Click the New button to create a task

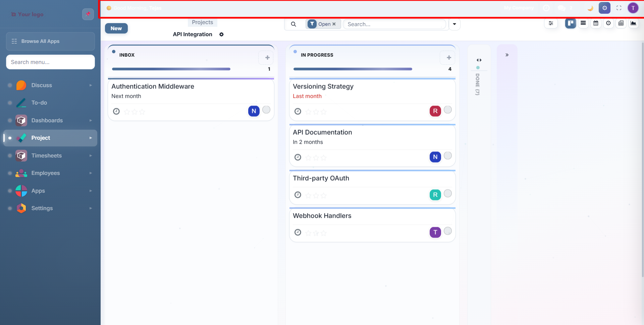(x=116, y=28)
